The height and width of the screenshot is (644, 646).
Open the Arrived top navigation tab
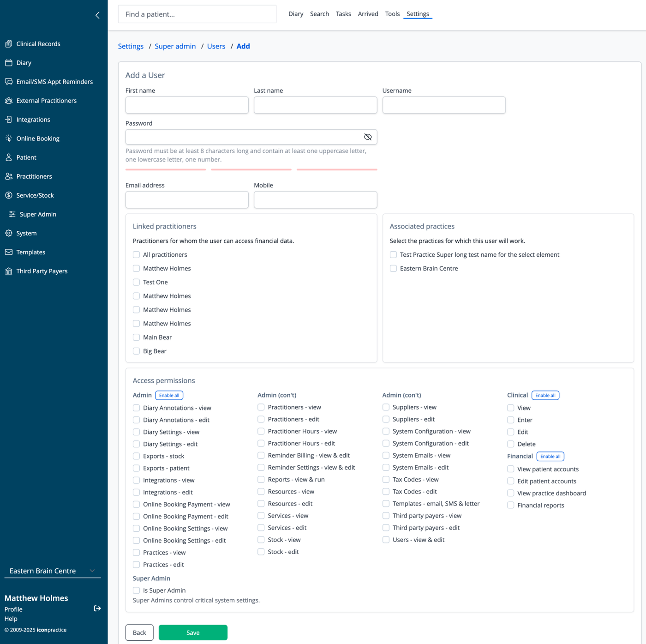tap(368, 14)
